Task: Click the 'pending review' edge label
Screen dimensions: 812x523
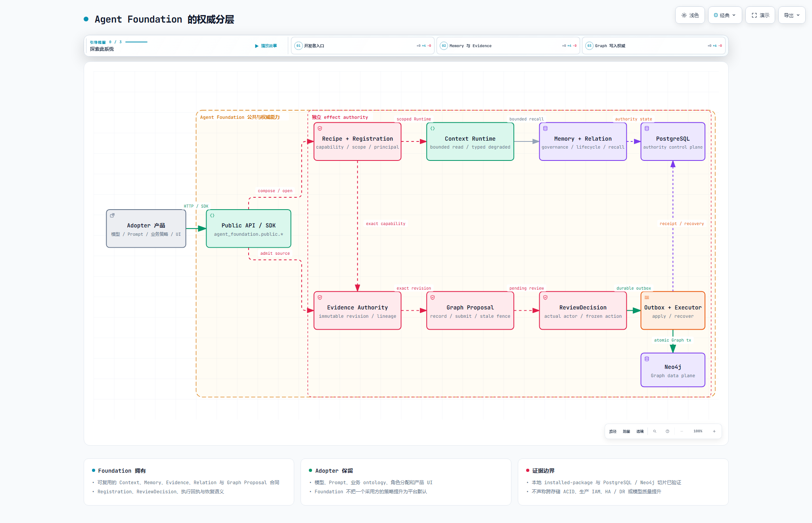Action: 527,288
